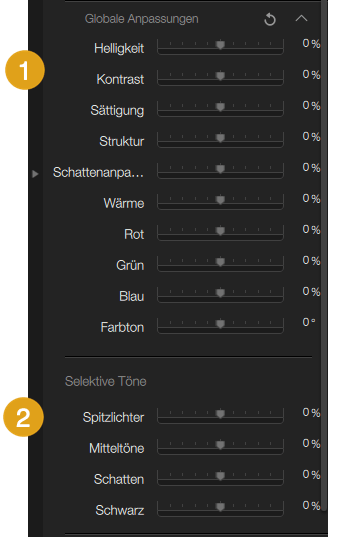362x537 pixels.
Task: Collapse the Globale Anpassungen section chevron
Action: (x=301, y=18)
